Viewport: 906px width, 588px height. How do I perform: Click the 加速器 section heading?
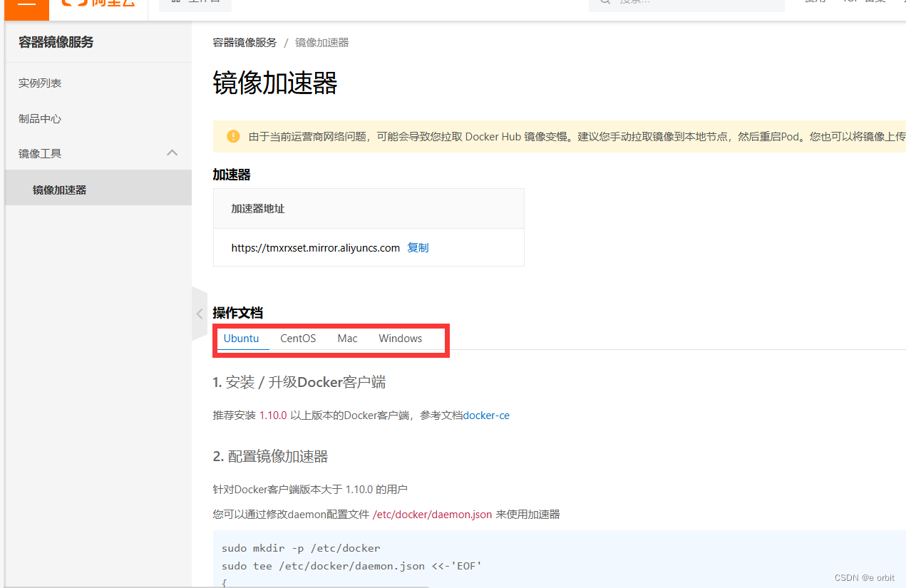232,175
